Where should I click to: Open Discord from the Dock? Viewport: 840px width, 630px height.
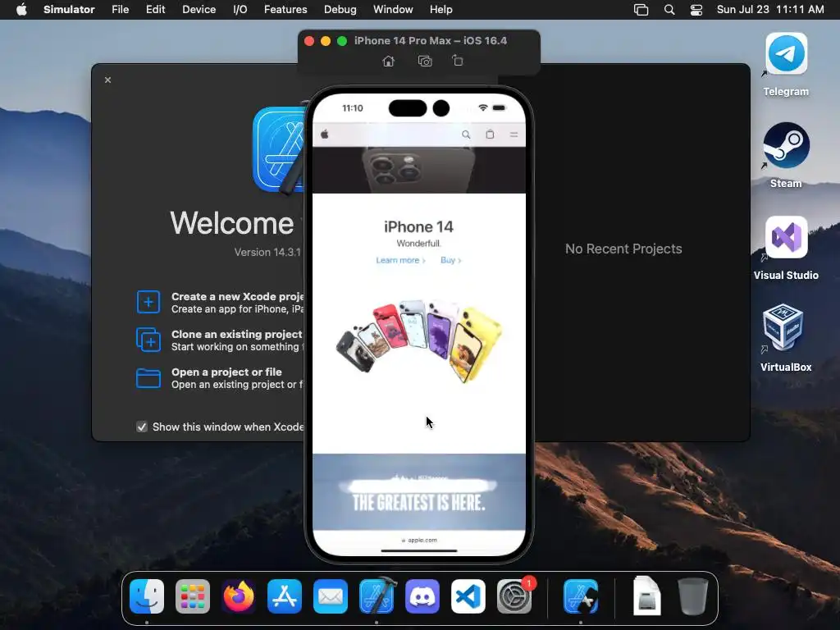[422, 596]
